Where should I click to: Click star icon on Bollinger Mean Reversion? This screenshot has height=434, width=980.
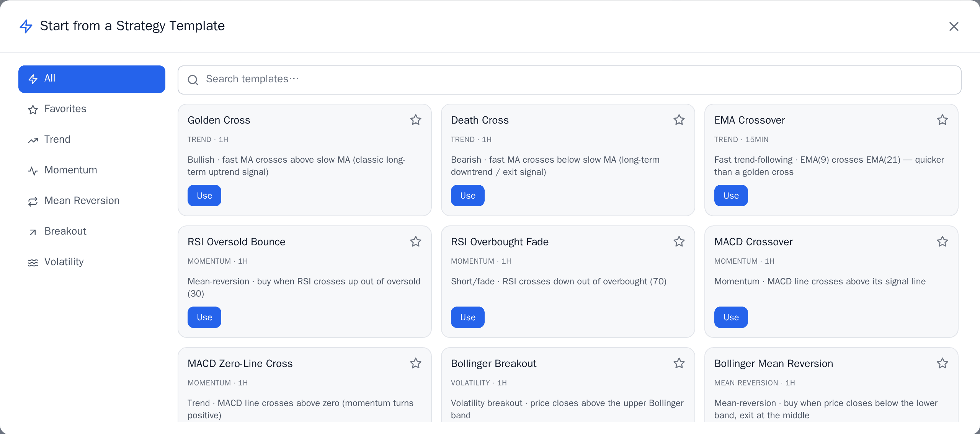942,363
